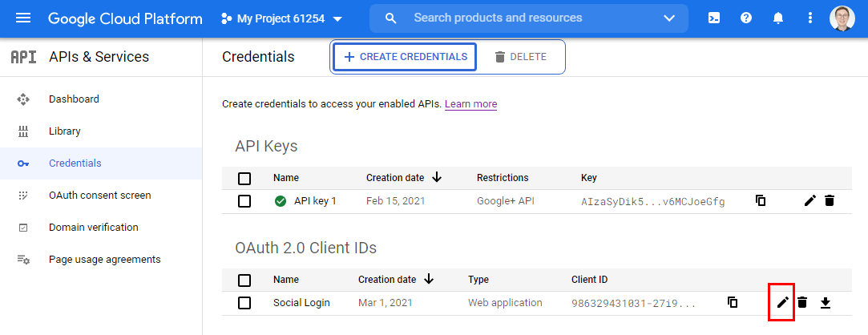Check the Social Login row checkbox
868x335 pixels.
coord(244,304)
